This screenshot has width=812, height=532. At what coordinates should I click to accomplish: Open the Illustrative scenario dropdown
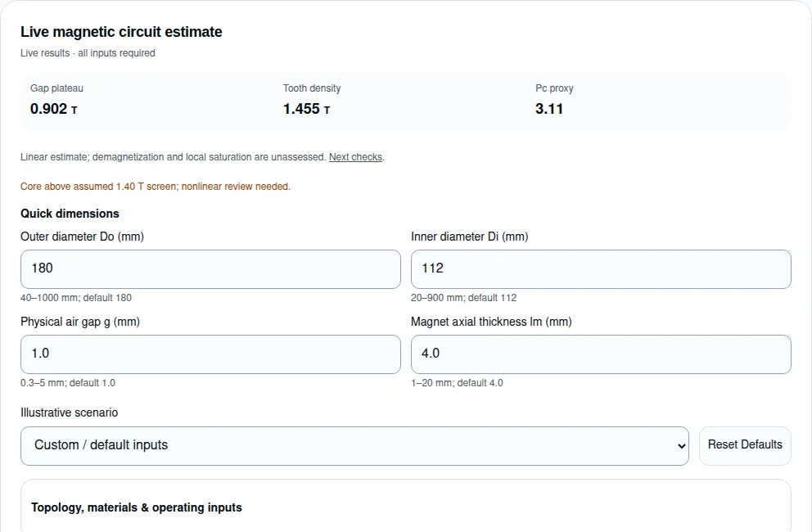pyautogui.click(x=354, y=445)
